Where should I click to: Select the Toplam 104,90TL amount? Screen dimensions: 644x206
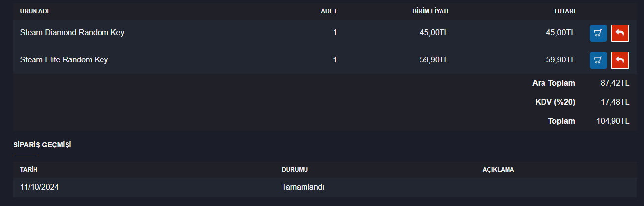(613, 121)
